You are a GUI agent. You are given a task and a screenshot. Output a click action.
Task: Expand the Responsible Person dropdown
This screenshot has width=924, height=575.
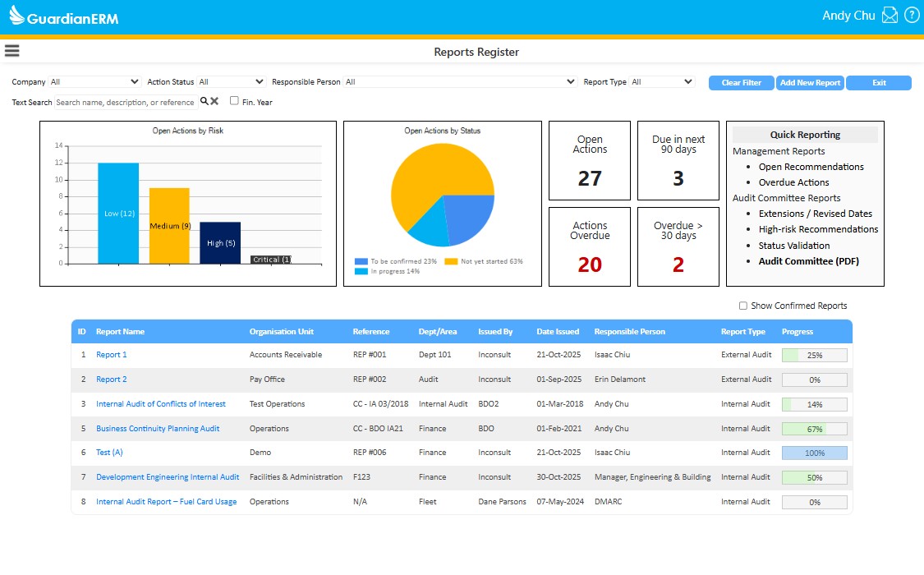[460, 82]
